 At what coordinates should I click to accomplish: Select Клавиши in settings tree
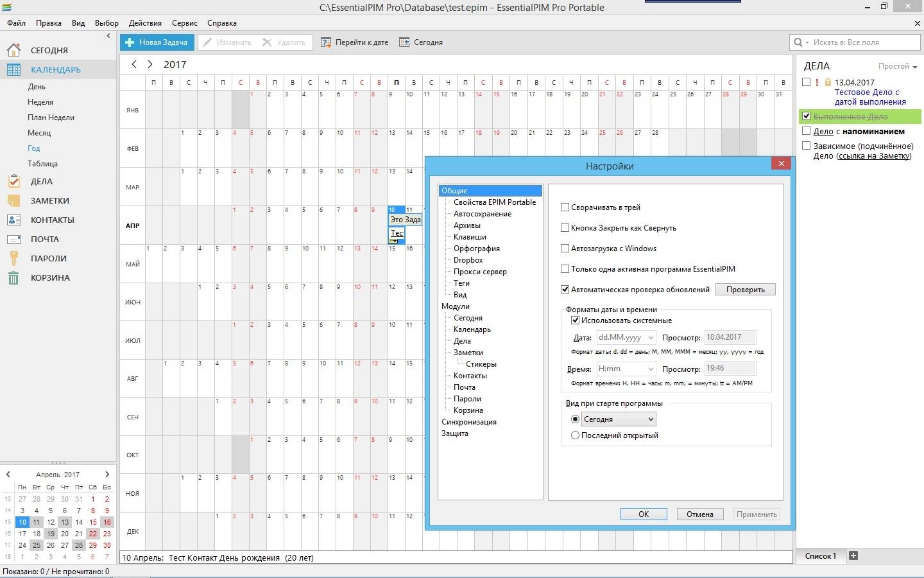pyautogui.click(x=470, y=237)
